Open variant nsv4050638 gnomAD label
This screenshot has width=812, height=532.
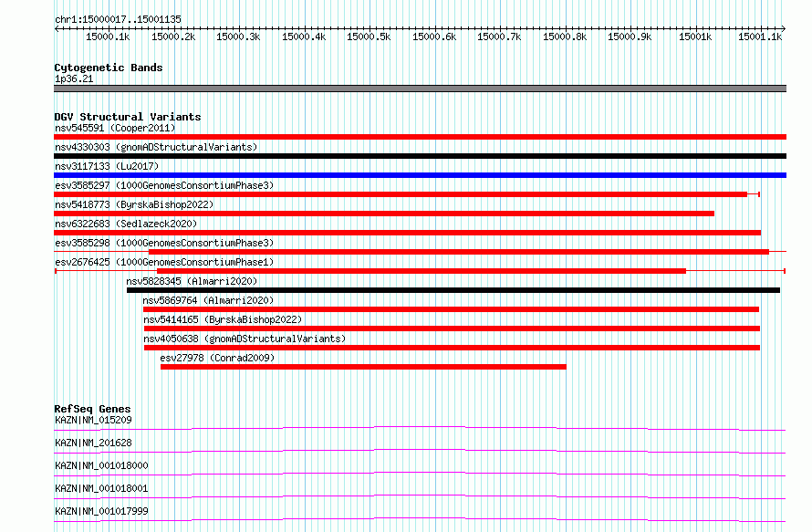pyautogui.click(x=245, y=339)
